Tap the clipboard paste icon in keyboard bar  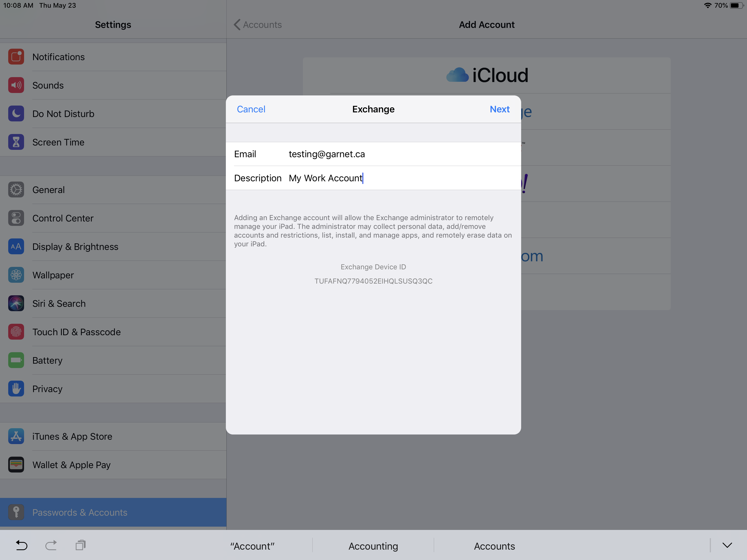81,545
